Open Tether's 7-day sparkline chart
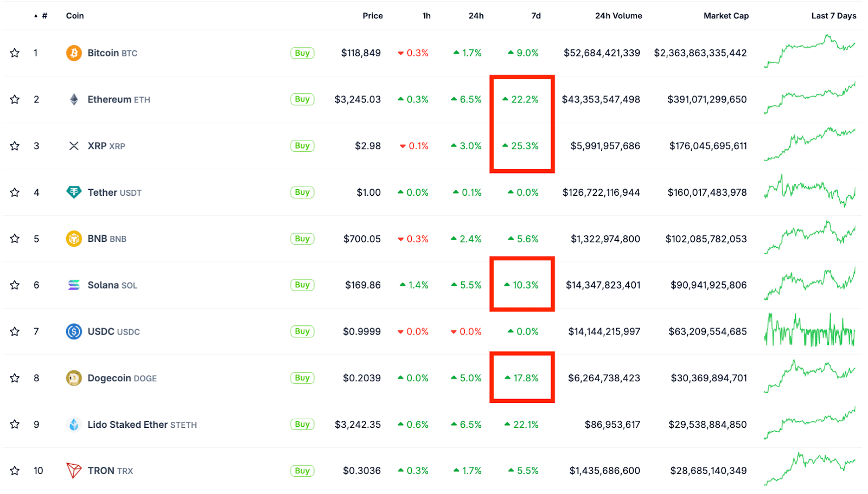 coord(809,190)
